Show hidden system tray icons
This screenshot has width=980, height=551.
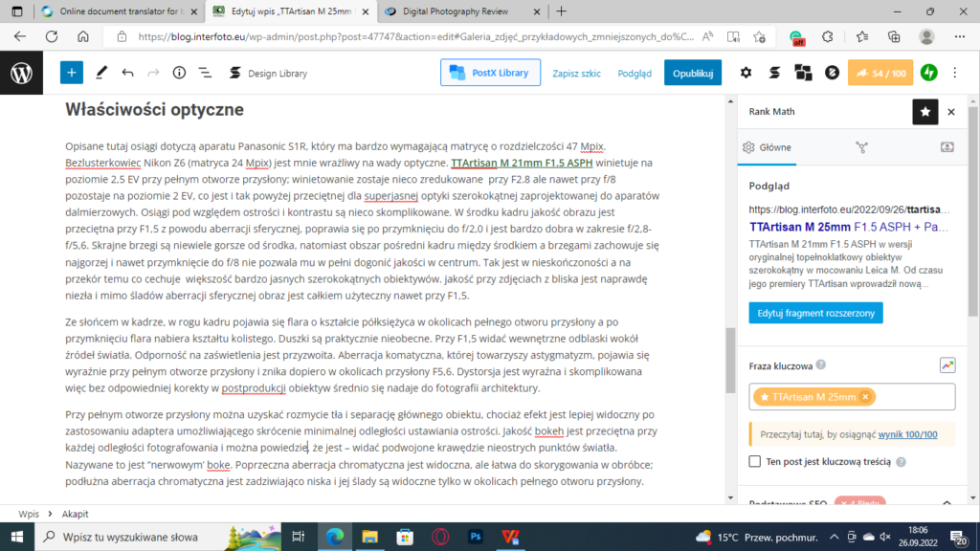pos(834,537)
